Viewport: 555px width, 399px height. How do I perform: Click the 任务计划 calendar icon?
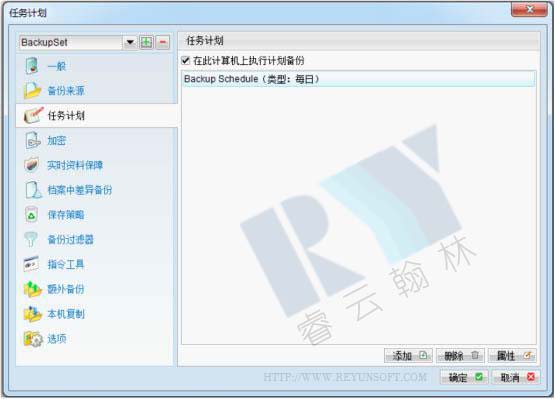(x=33, y=115)
